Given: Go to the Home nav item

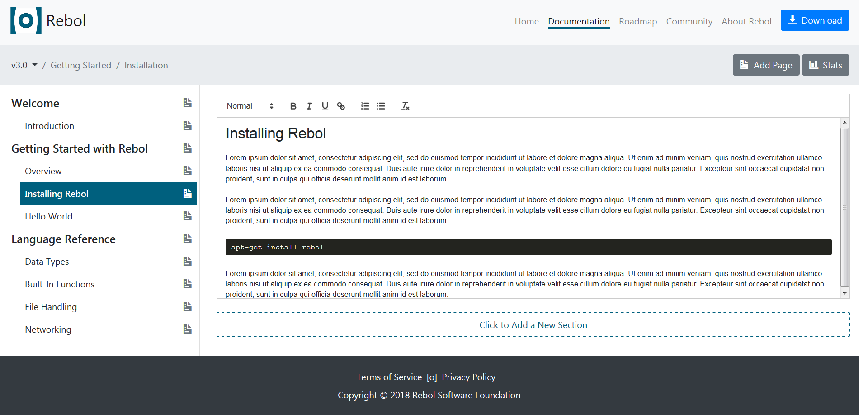Looking at the screenshot, I should coord(527,21).
